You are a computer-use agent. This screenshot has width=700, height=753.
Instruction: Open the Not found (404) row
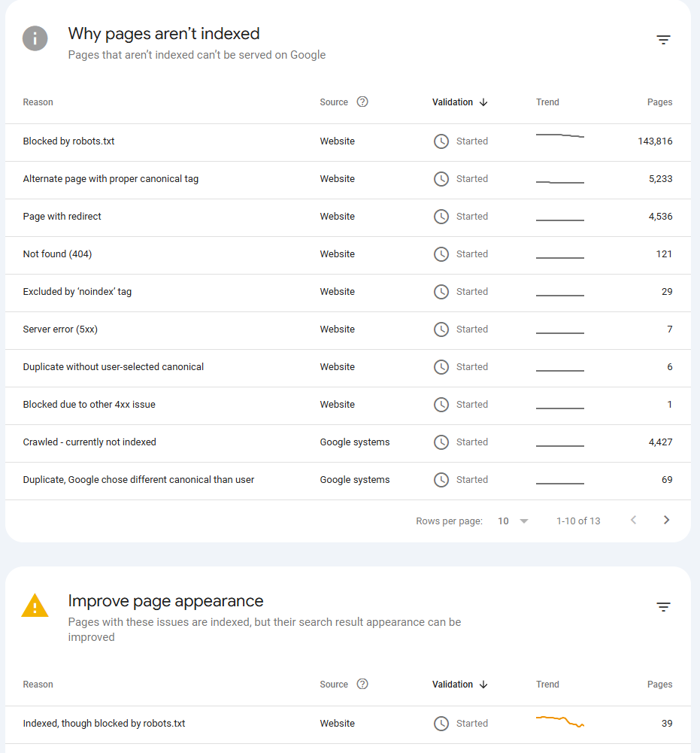(57, 254)
